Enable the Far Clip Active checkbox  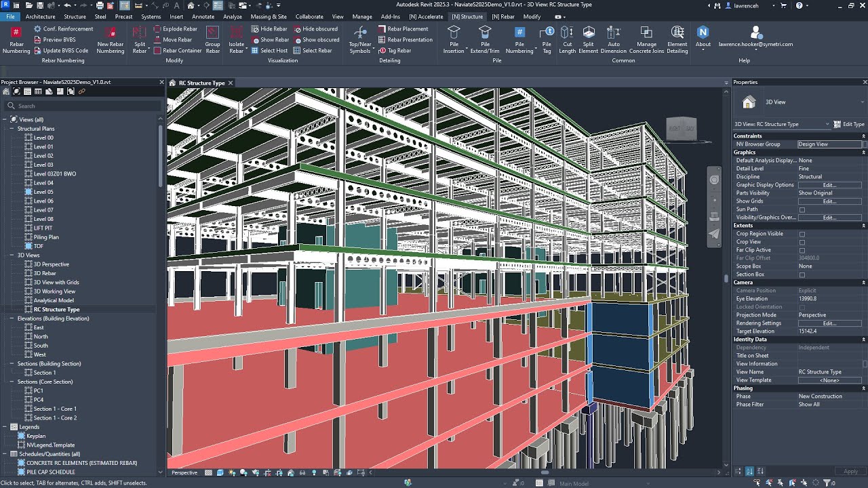[x=802, y=250]
